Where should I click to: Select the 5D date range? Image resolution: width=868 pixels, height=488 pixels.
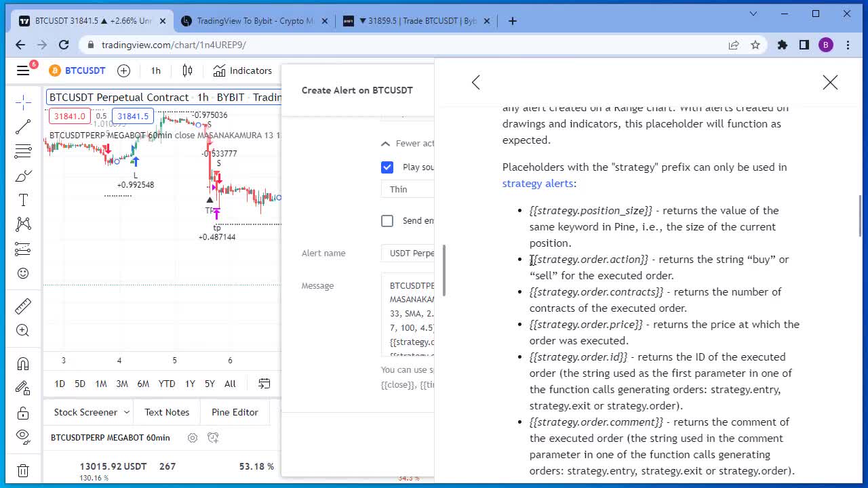pyautogui.click(x=80, y=384)
